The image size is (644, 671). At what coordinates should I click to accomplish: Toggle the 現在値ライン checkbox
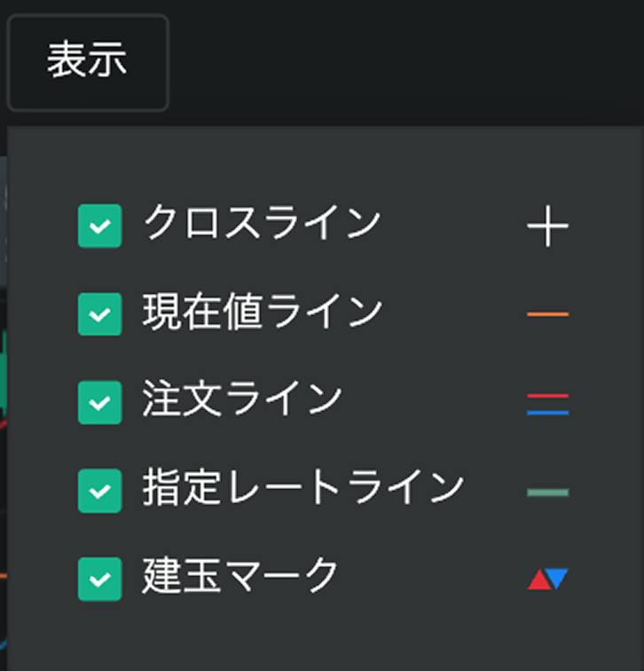pos(99,314)
